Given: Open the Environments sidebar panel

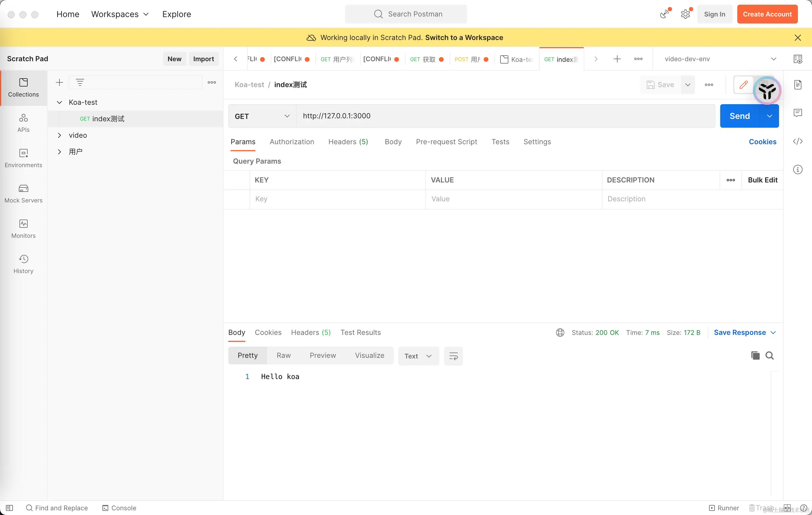Looking at the screenshot, I should click(x=23, y=159).
